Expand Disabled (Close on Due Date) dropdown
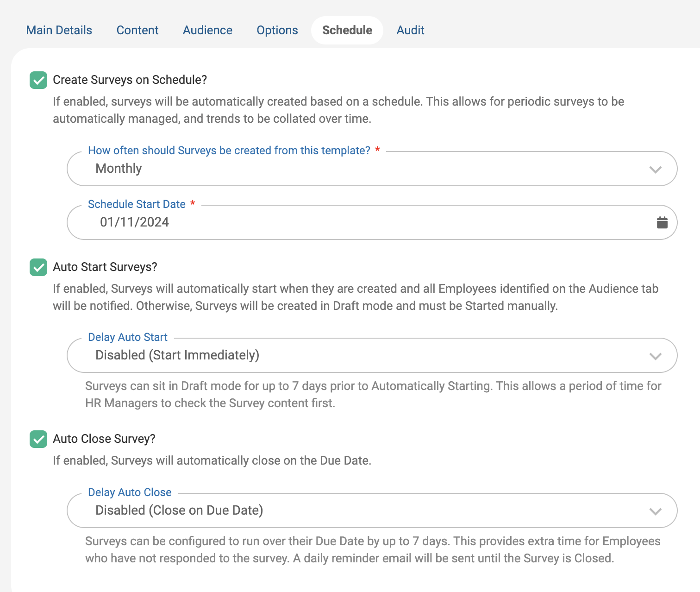Viewport: 700px width, 592px height. click(x=372, y=510)
